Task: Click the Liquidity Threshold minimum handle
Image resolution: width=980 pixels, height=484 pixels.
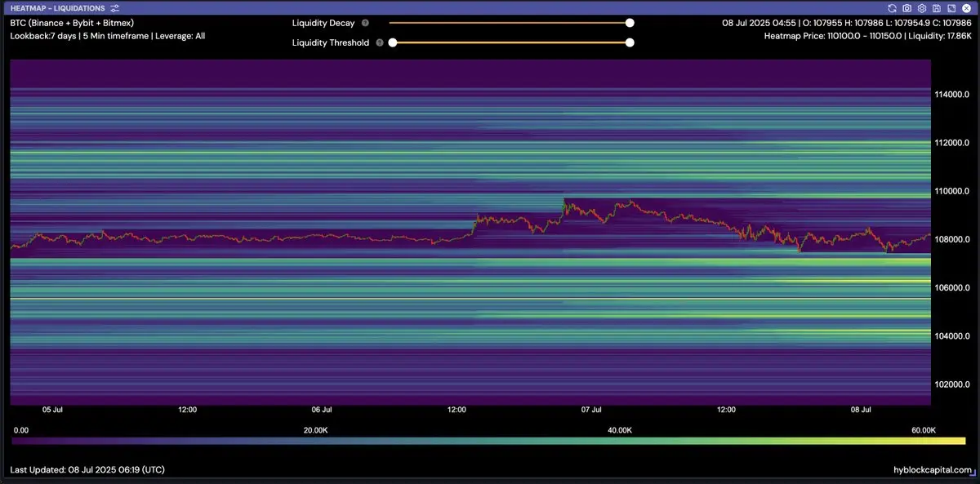Action: pyautogui.click(x=393, y=42)
